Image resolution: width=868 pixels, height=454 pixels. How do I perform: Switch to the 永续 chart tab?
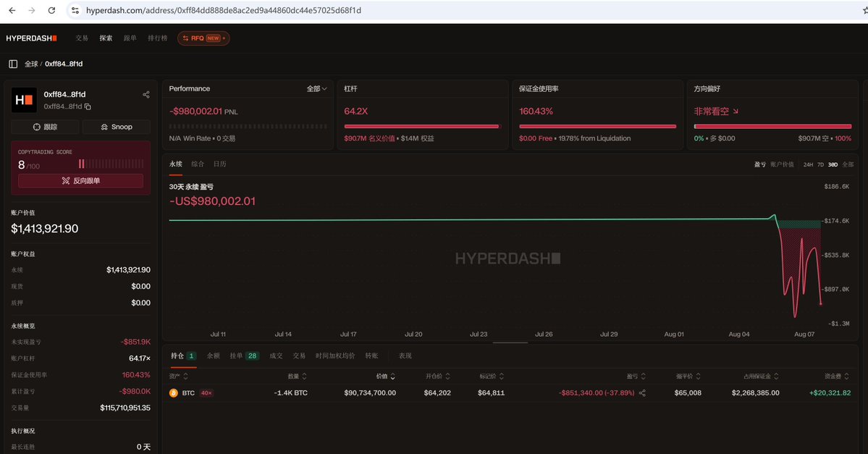coord(175,164)
